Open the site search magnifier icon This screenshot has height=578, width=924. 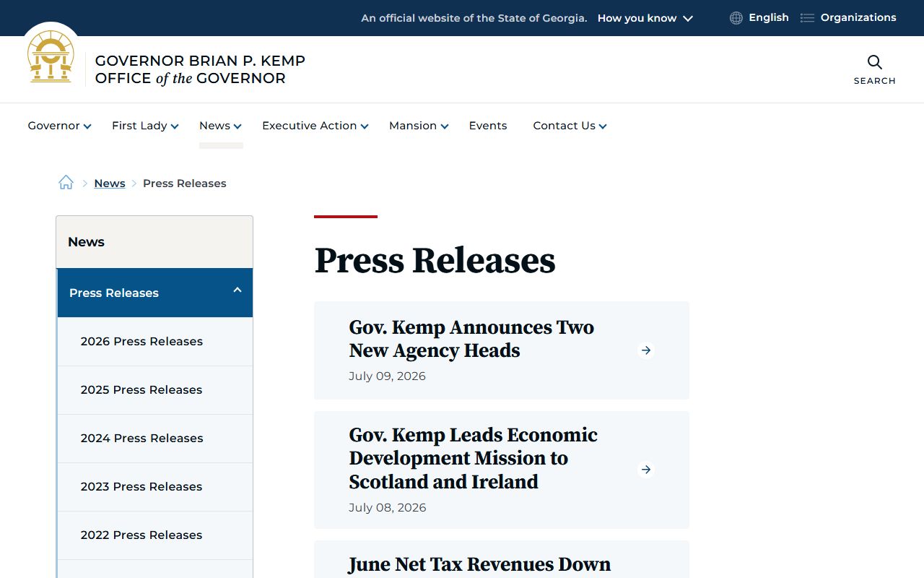click(874, 62)
